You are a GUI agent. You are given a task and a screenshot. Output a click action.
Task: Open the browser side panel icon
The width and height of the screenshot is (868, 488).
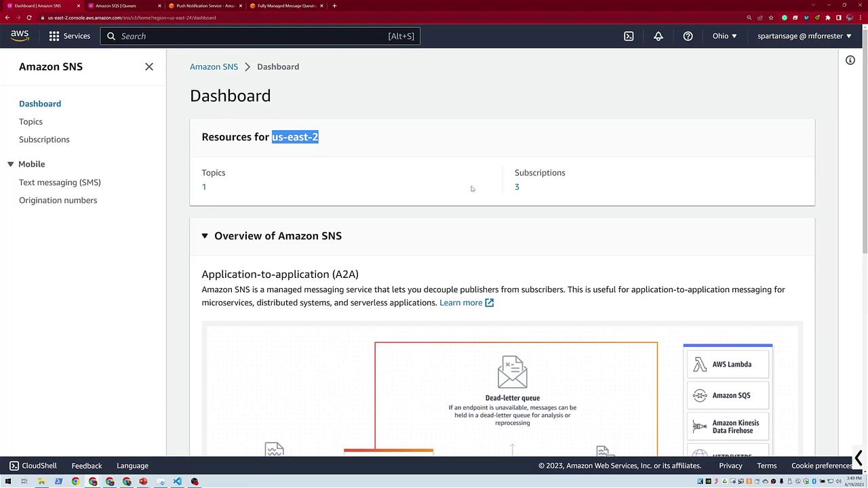839,18
